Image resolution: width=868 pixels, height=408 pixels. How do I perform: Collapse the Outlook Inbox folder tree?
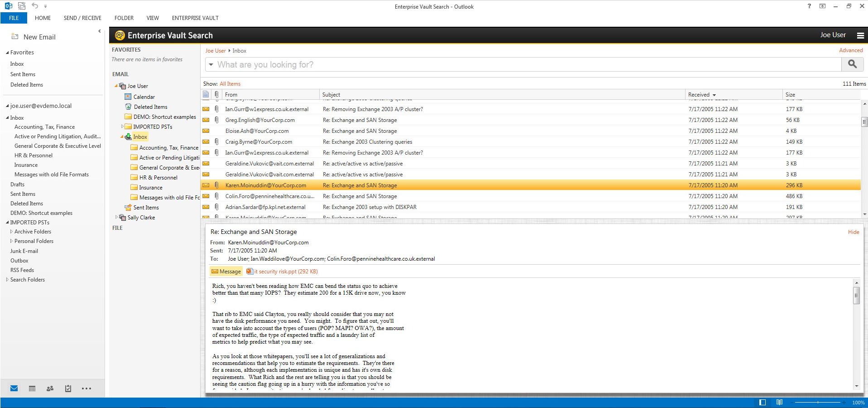[x=7, y=118]
